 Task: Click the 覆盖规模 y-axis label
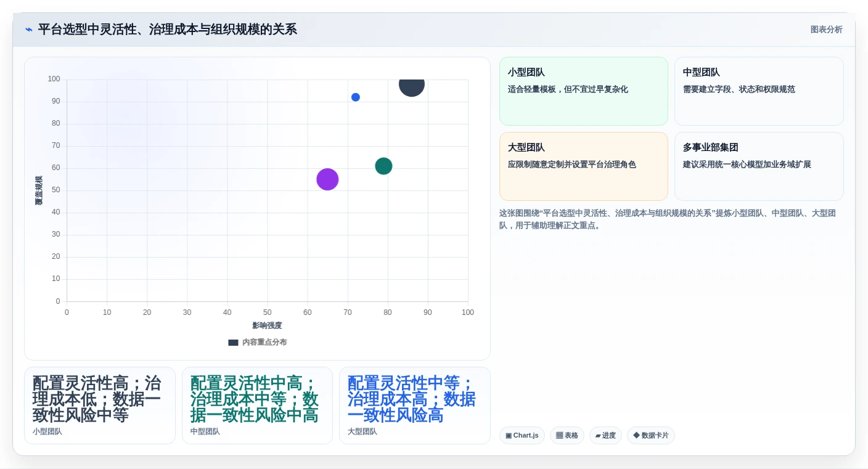(39, 190)
